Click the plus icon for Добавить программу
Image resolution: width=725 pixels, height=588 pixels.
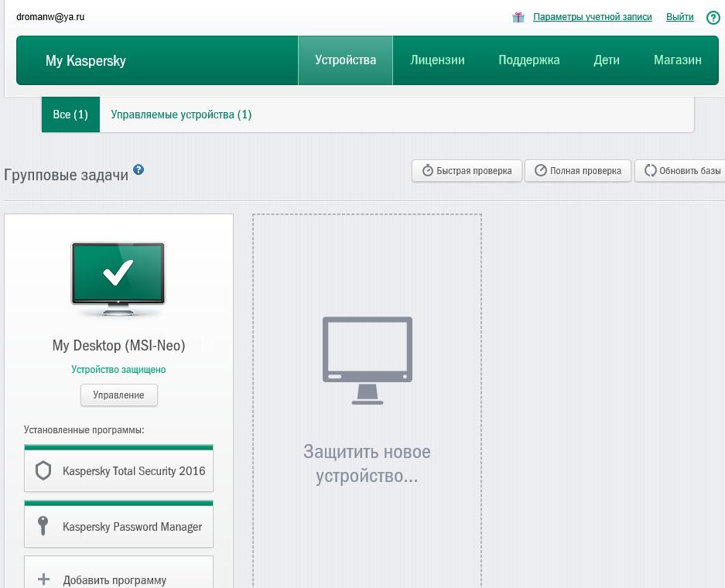point(43,579)
